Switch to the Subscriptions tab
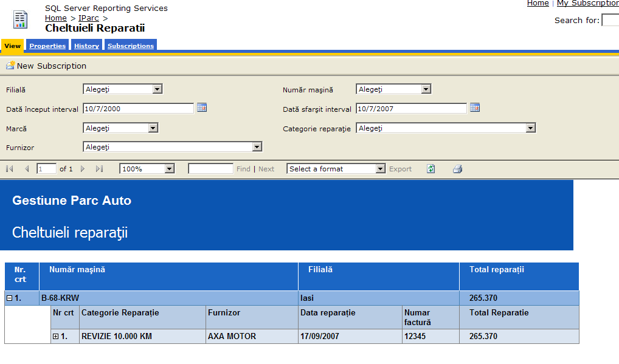Image resolution: width=619 pixels, height=364 pixels. pyautogui.click(x=131, y=46)
